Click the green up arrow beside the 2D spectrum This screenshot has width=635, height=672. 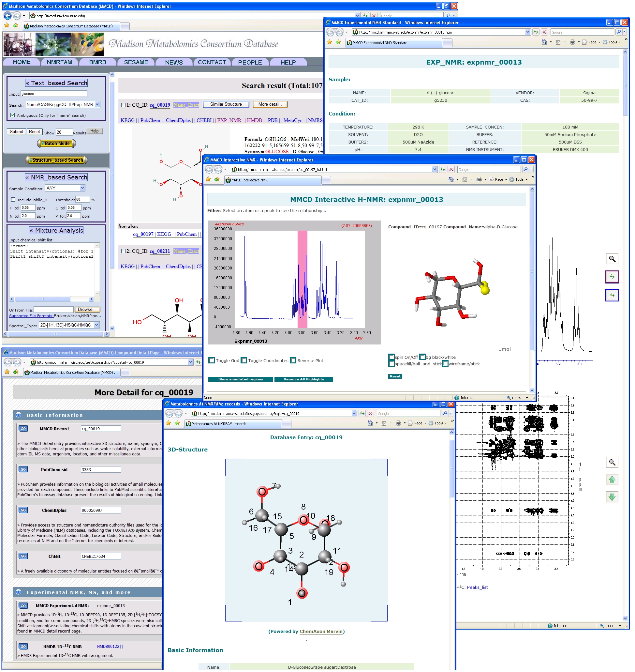pos(612,480)
